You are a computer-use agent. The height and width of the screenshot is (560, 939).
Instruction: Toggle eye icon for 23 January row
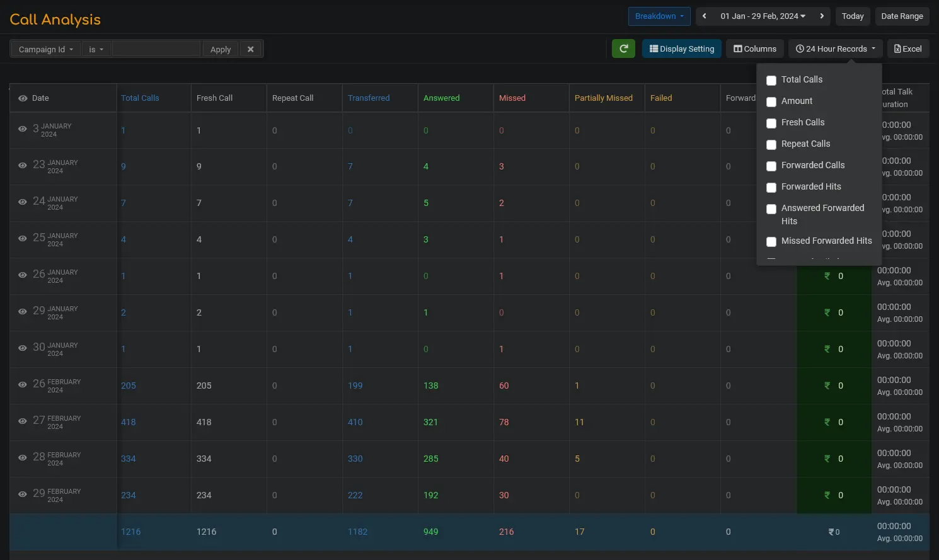point(23,166)
